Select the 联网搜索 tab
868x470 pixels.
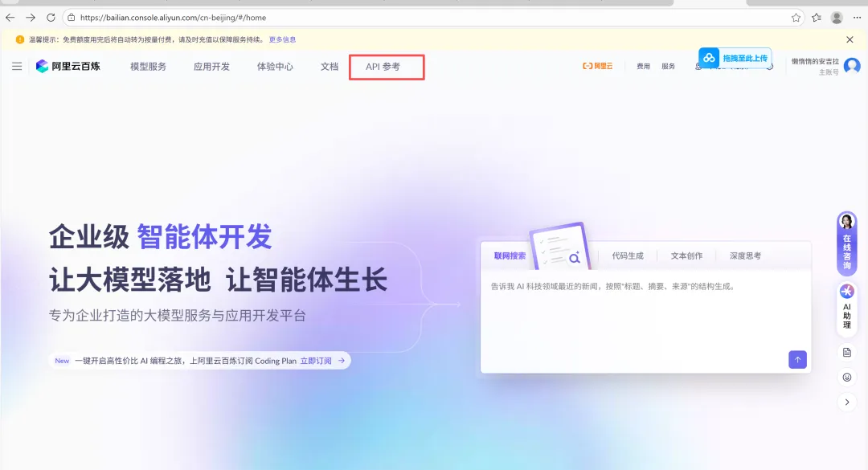point(510,255)
